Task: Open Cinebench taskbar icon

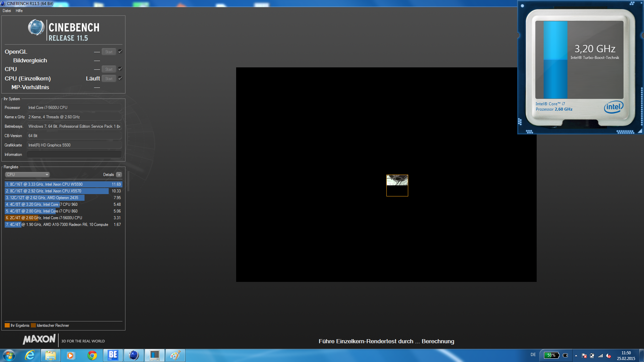Action: tap(133, 355)
